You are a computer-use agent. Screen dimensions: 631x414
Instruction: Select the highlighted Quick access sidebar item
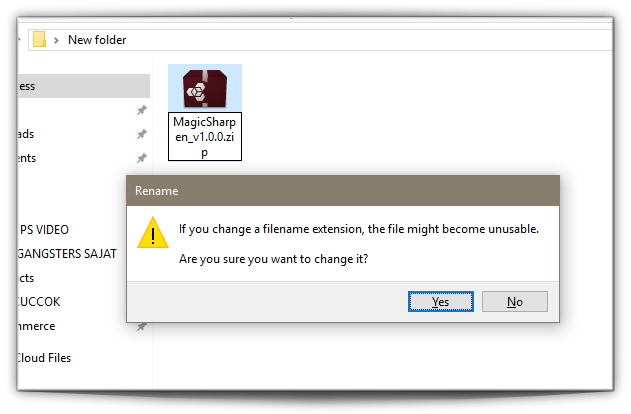[84, 86]
